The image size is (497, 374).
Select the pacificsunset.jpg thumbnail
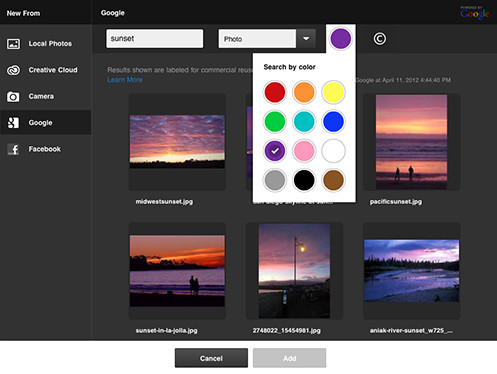tap(412, 142)
